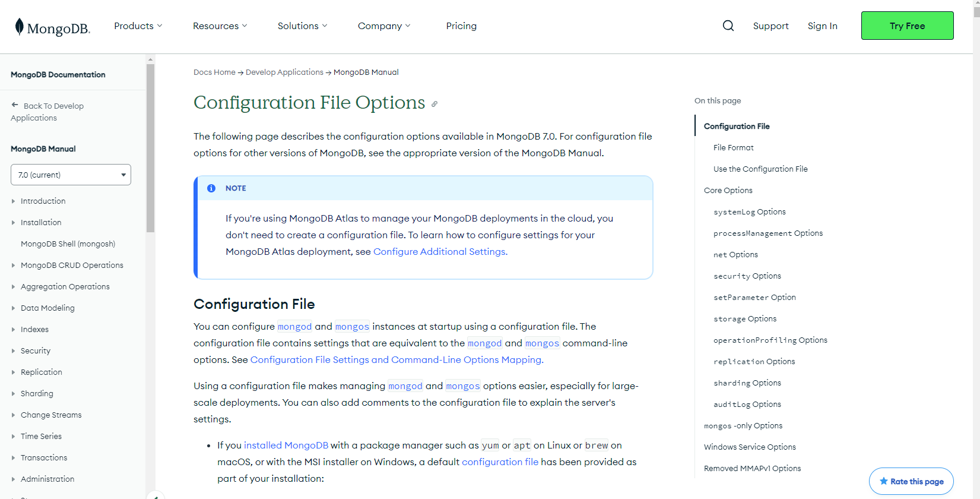The width and height of the screenshot is (980, 499).
Task: Expand the Security arrow
Action: click(x=13, y=351)
